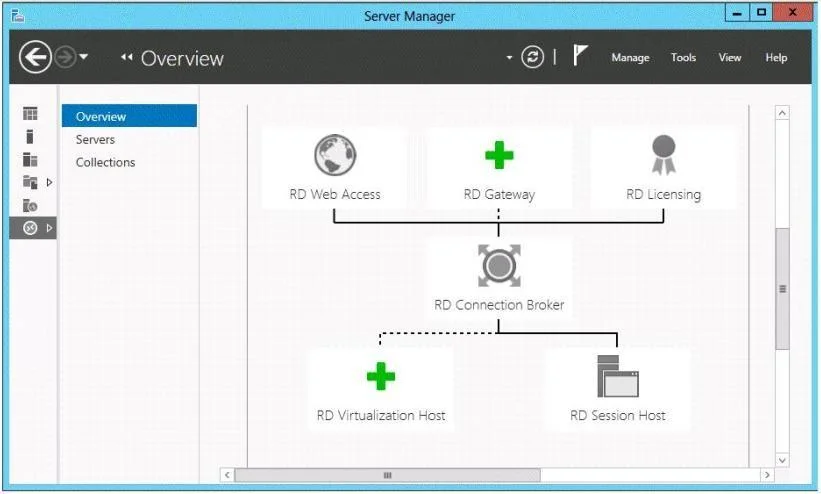Add an RD Gateway server via the green plus
This screenshot has height=494, width=821.
coord(499,155)
